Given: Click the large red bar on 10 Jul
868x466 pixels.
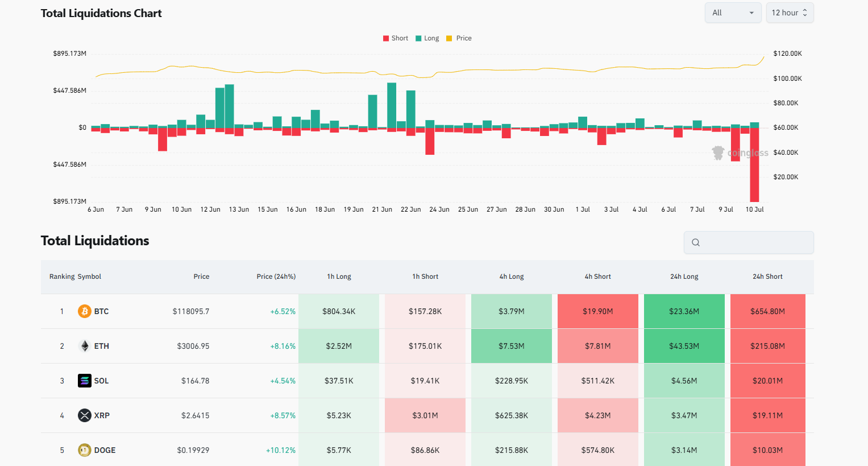Looking at the screenshot, I should 754,165.
